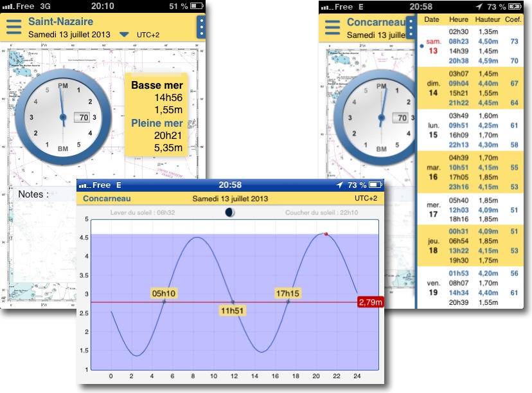
Task: Tap the Notes field on Saint-Nazaire screen
Action: [103, 194]
